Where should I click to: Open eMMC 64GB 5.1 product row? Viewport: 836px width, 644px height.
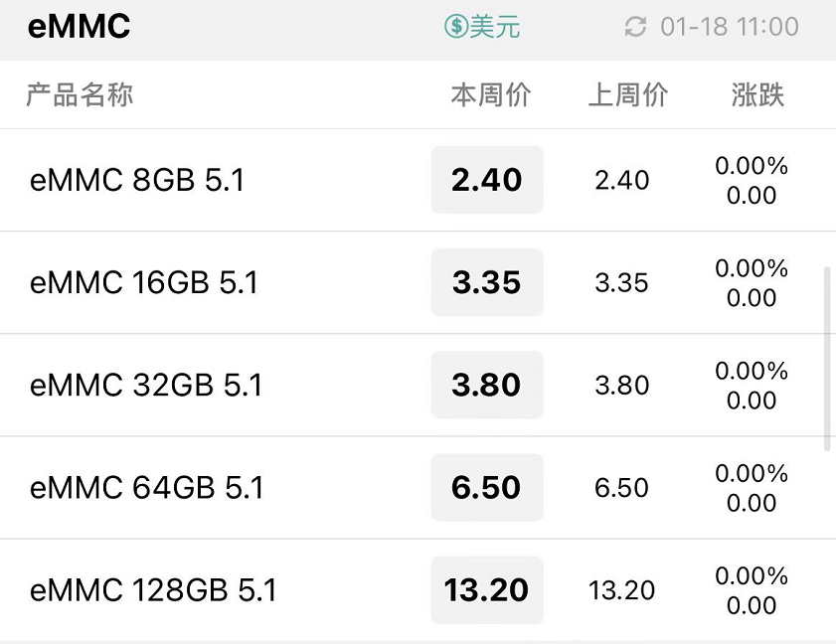click(x=418, y=487)
